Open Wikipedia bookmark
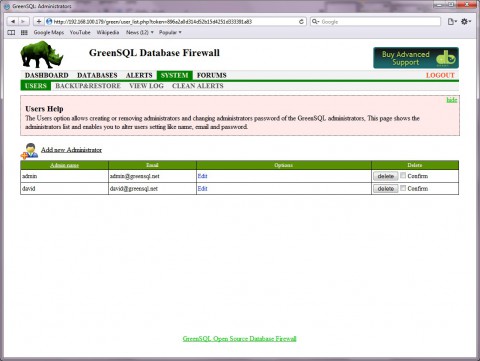Viewport: 480px width, 361px height. coord(108,32)
